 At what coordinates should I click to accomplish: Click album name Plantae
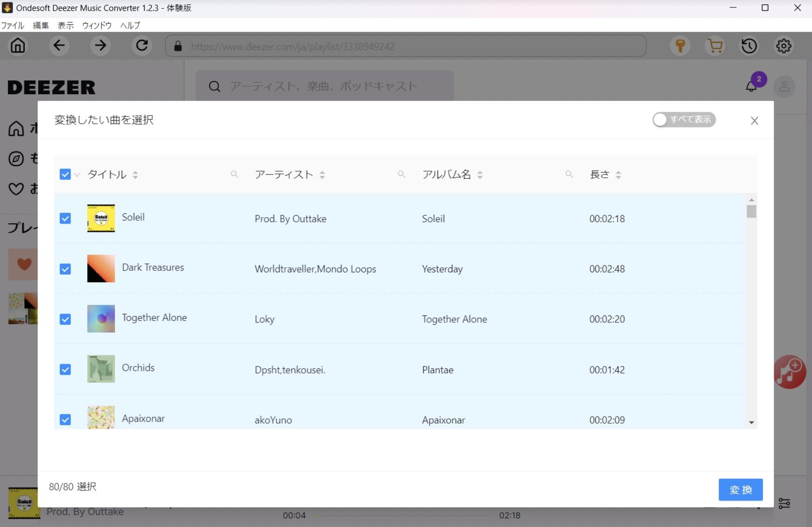[x=438, y=370]
